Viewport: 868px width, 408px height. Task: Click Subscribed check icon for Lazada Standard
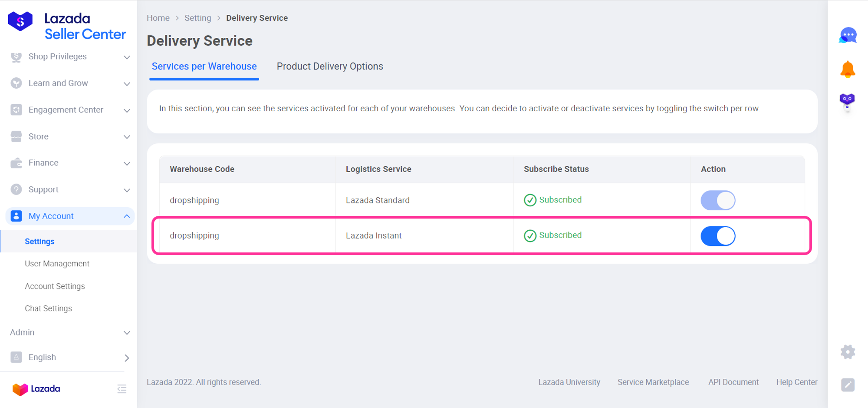click(x=530, y=200)
